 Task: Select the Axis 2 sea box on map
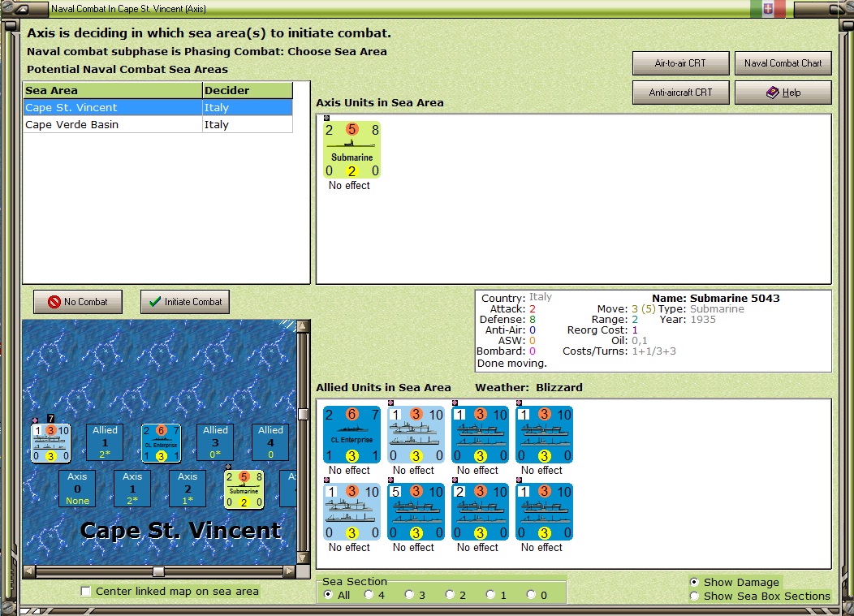pos(188,489)
